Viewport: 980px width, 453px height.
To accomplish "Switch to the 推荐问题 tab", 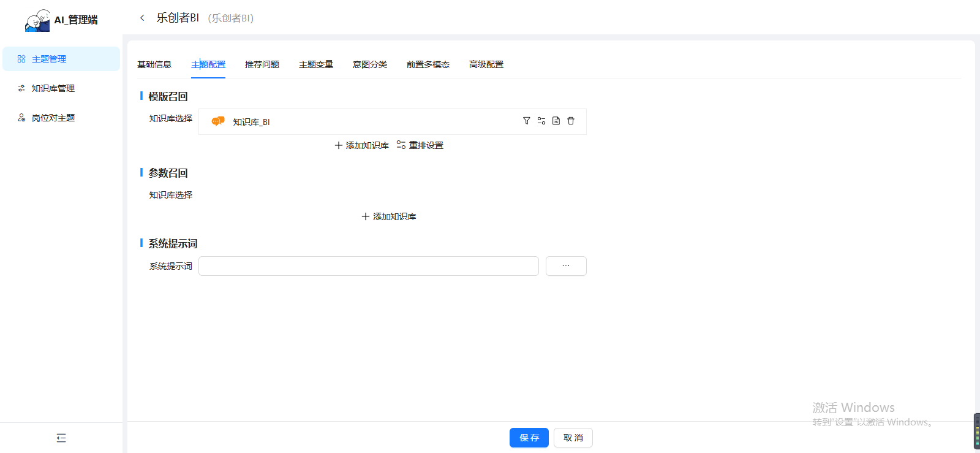I will 262,64.
